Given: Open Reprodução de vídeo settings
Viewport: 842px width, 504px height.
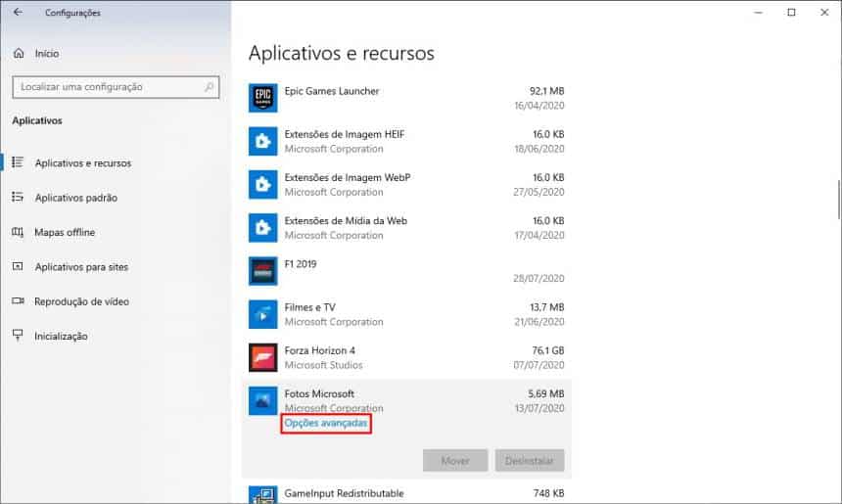Looking at the screenshot, I should (81, 301).
